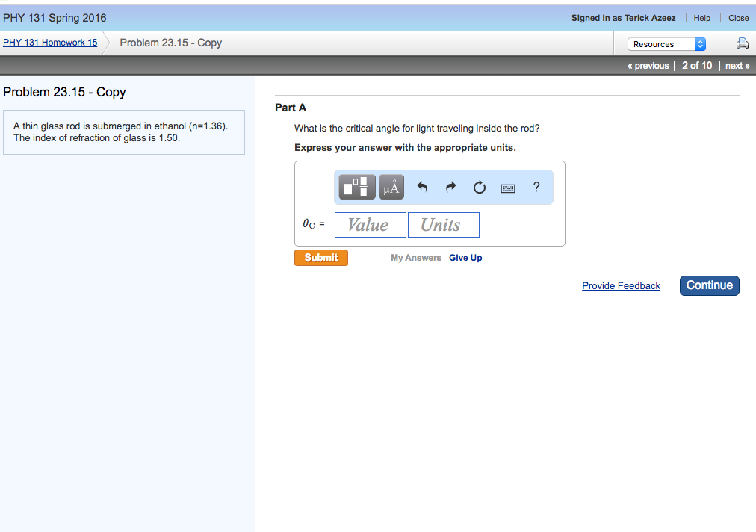The height and width of the screenshot is (532, 756).
Task: Open the Resources dropdown
Action: point(666,44)
